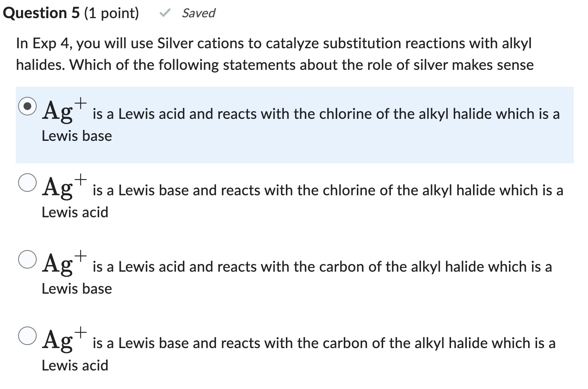Click the Ag+ symbol in the first option
588x389 pixels.
[x=62, y=112]
